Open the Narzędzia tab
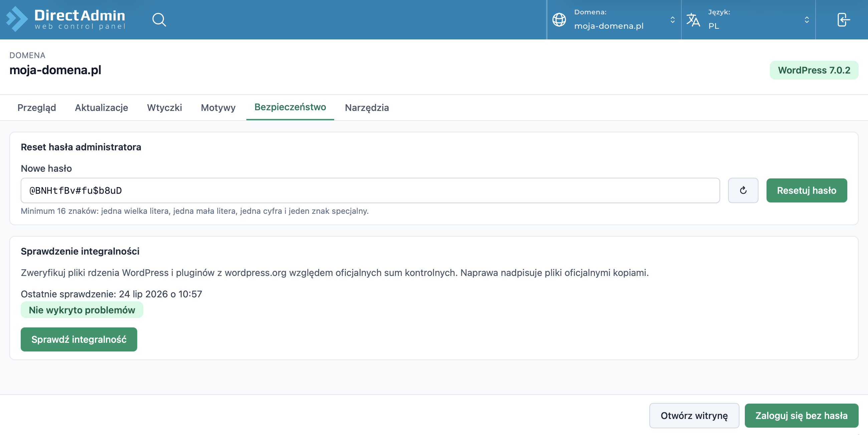868x435 pixels. tap(367, 108)
